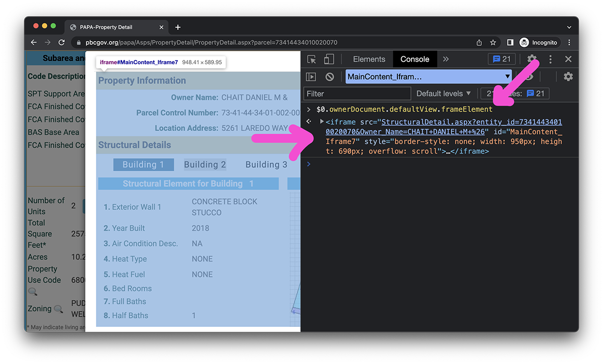Open a new tab with the plus icon
Viewport: 603px width, 364px height.
[178, 27]
